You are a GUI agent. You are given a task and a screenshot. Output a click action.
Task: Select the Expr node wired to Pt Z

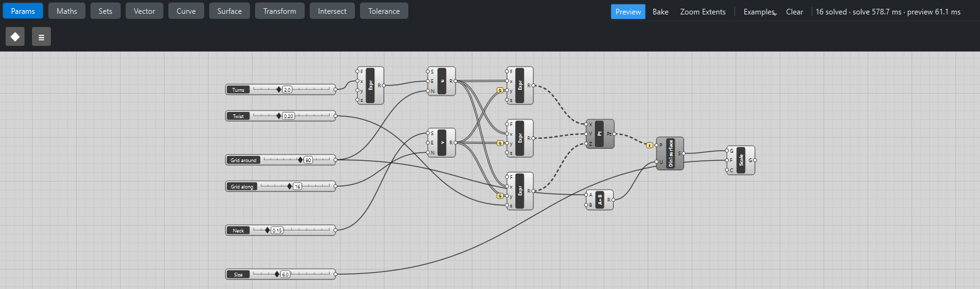(520, 191)
